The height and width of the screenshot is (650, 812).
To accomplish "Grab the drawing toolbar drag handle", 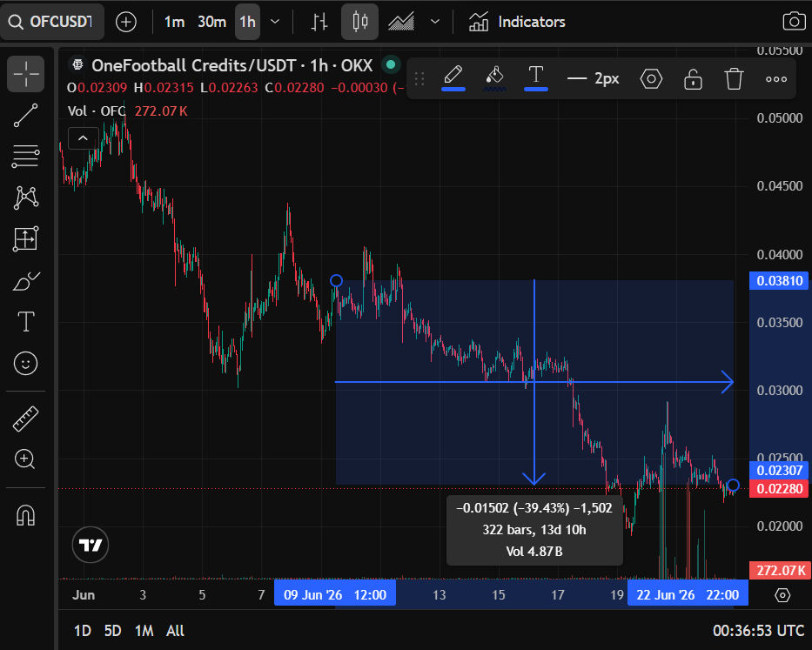I will point(419,78).
